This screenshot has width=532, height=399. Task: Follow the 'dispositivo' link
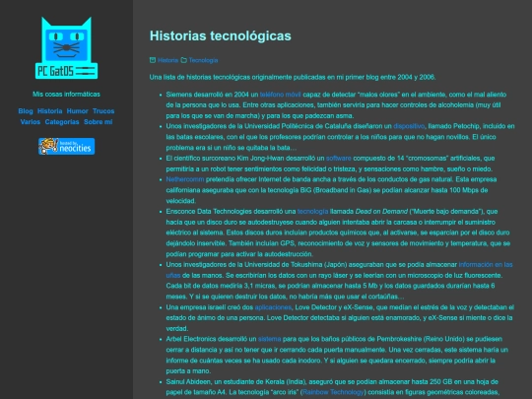click(x=409, y=126)
